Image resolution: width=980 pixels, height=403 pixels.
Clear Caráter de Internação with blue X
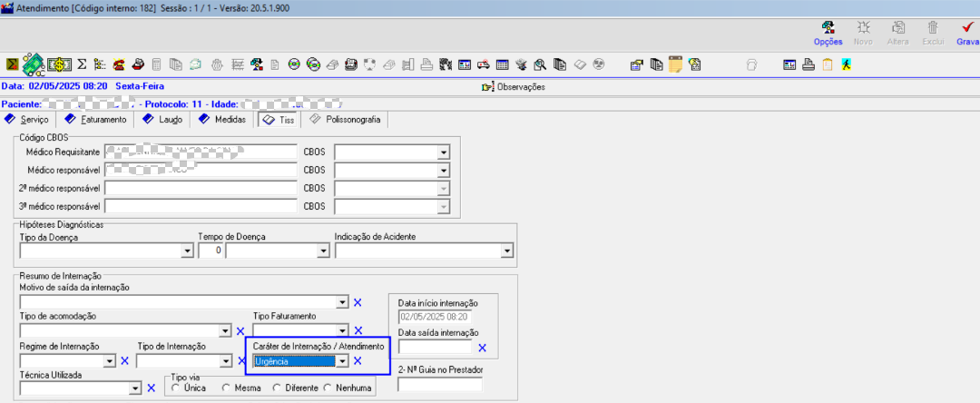358,360
